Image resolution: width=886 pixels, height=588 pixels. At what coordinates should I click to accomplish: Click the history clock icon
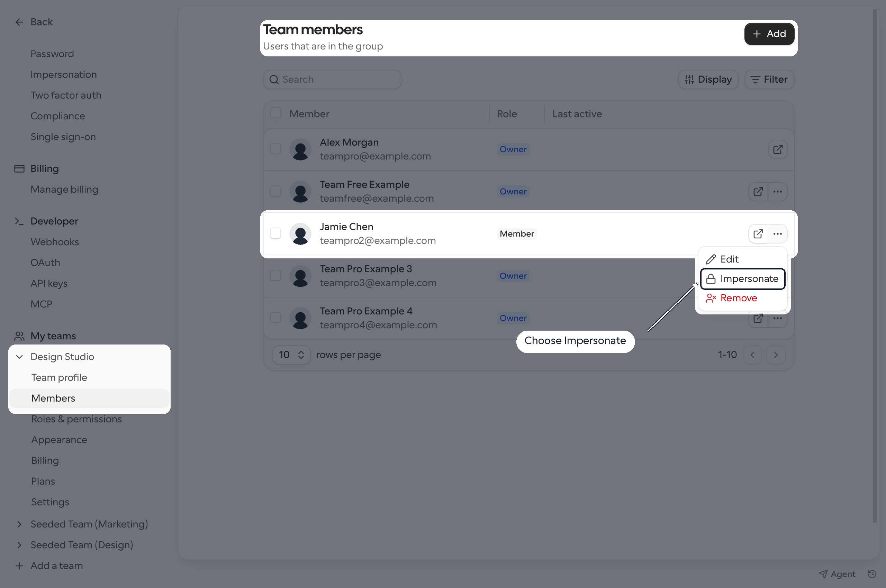pyautogui.click(x=872, y=574)
